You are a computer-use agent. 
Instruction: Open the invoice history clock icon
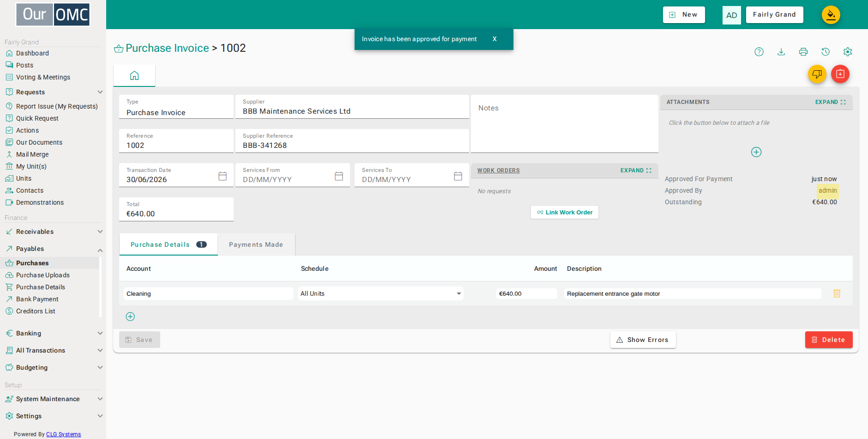tap(826, 52)
